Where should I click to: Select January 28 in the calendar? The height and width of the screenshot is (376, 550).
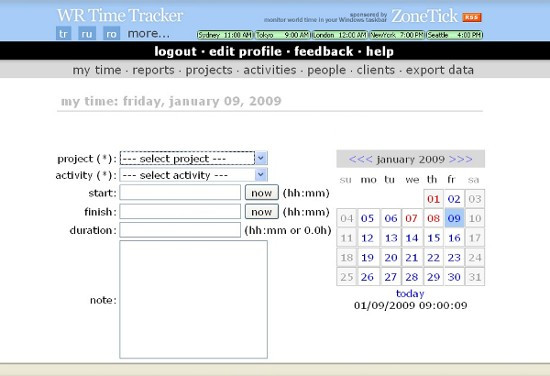(x=412, y=277)
